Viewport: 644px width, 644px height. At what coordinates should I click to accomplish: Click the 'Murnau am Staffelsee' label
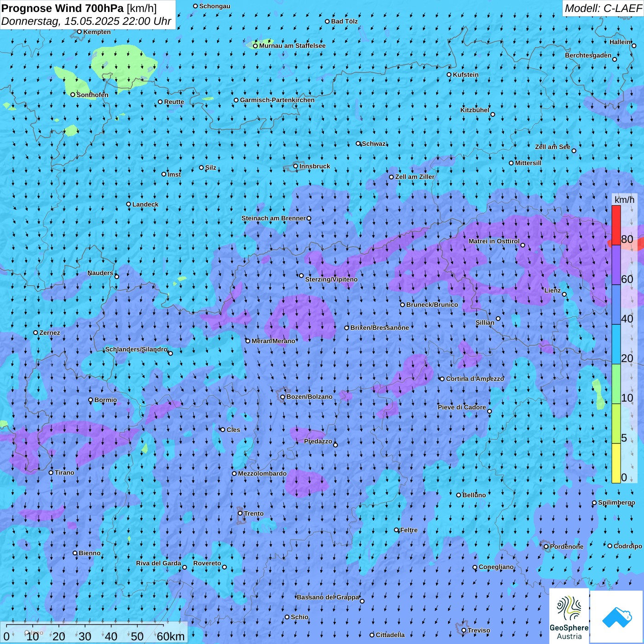292,46
